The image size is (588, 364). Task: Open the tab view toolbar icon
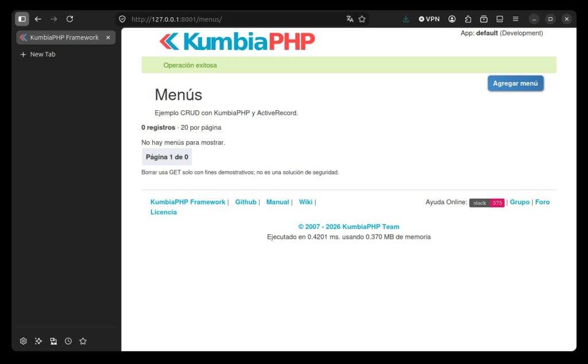500,19
